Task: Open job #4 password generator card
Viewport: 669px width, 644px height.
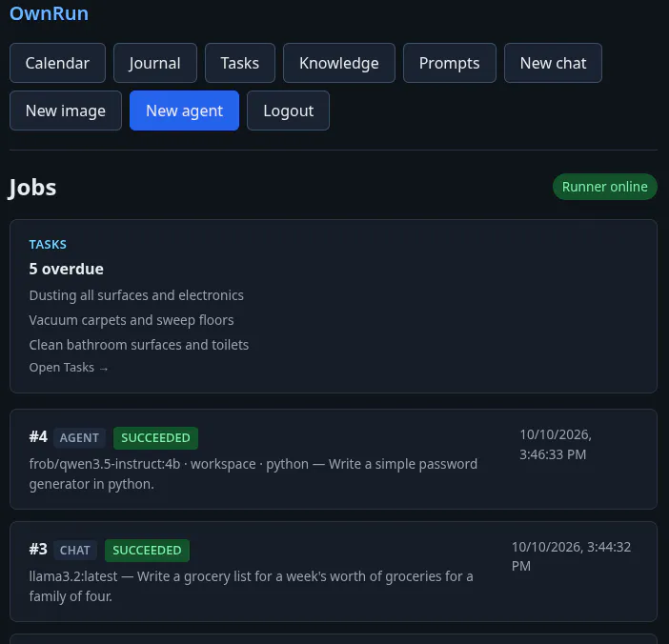Action: coord(334,459)
